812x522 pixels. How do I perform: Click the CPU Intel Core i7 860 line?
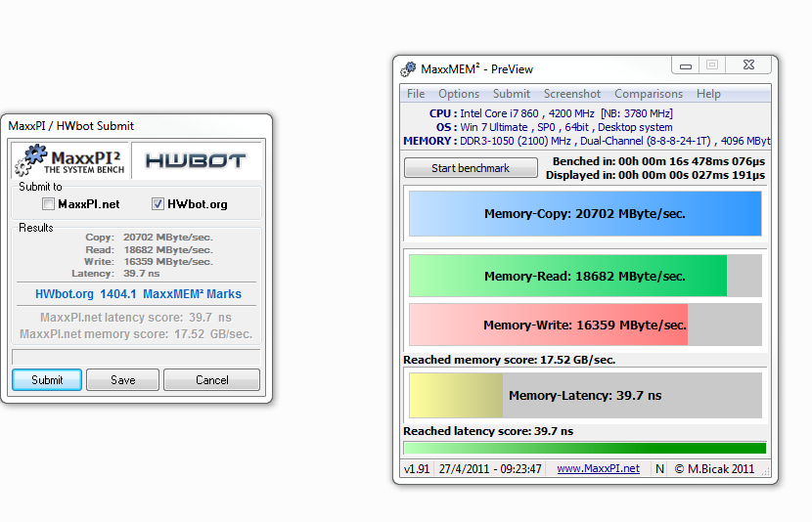coord(551,113)
